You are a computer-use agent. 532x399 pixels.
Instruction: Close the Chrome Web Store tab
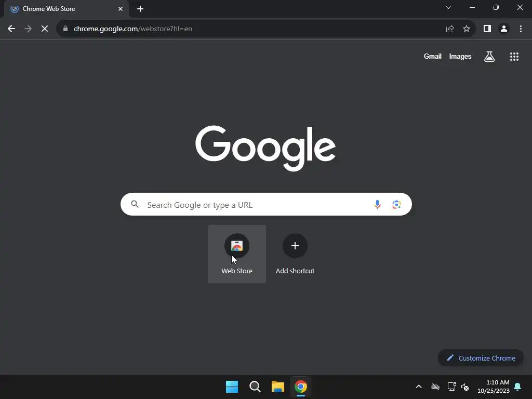pyautogui.click(x=121, y=9)
